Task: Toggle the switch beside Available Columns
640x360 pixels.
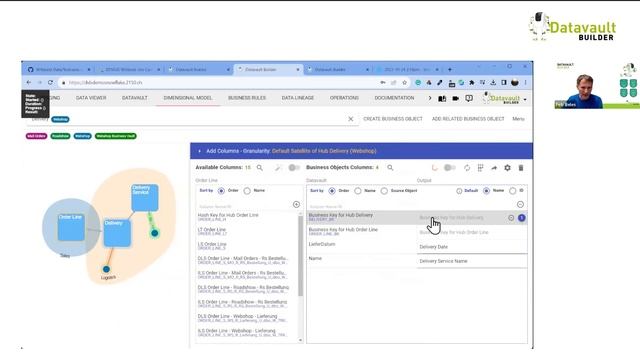Action: [x=294, y=168]
